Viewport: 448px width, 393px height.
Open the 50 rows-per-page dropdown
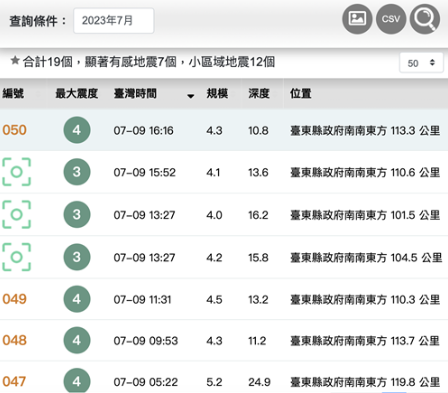[x=421, y=63]
